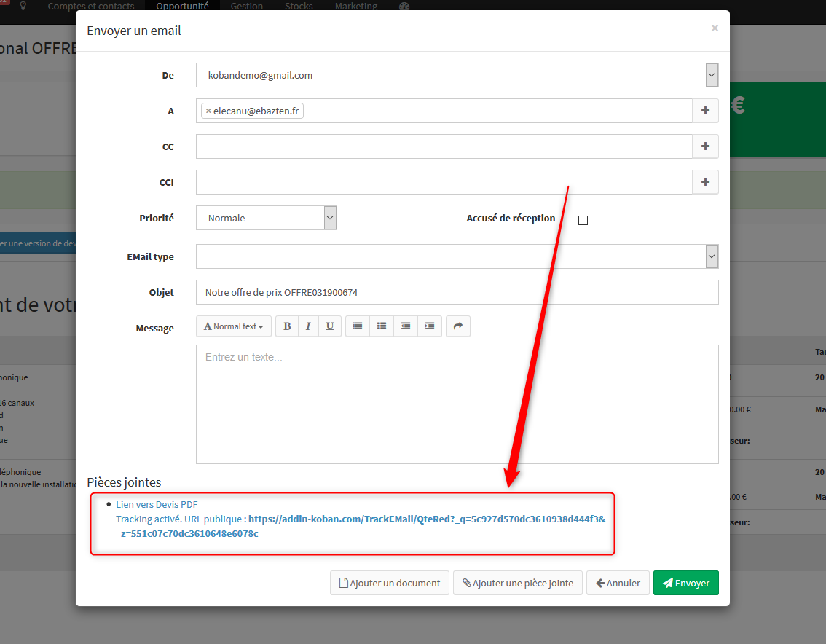Open the Stocks menu
Image resolution: width=826 pixels, height=644 pixels.
pyautogui.click(x=299, y=7)
